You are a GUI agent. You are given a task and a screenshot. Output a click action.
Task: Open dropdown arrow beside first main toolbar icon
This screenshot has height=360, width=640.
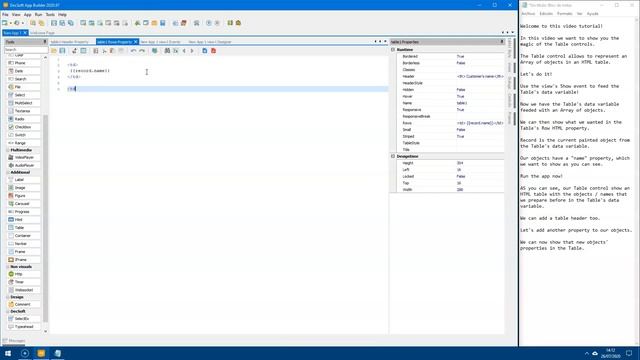(10, 23)
